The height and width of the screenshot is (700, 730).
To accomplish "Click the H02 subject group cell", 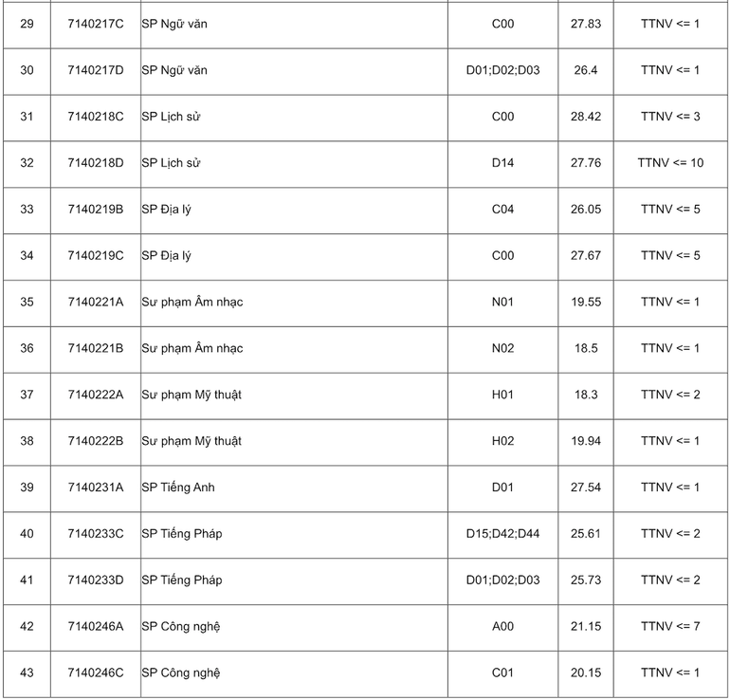I will coord(502,441).
